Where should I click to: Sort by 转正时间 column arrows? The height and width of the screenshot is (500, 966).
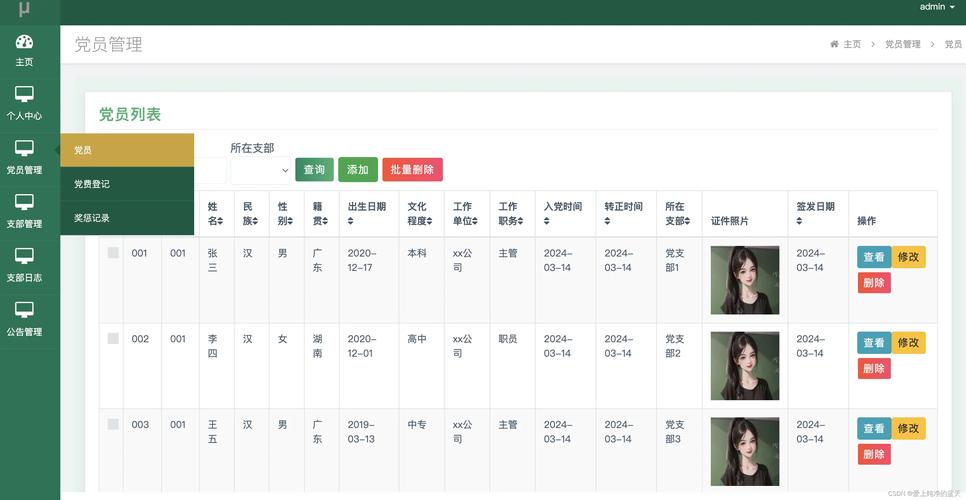607,221
